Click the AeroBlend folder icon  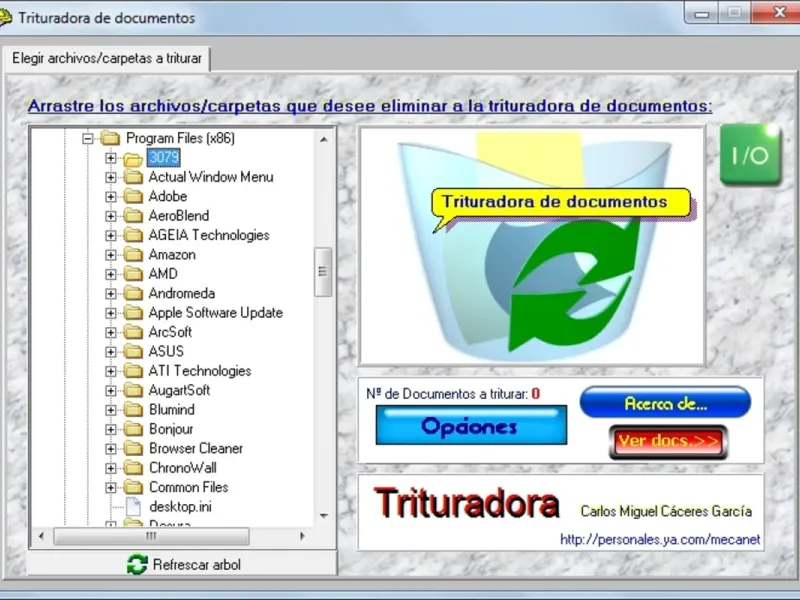[x=133, y=216]
